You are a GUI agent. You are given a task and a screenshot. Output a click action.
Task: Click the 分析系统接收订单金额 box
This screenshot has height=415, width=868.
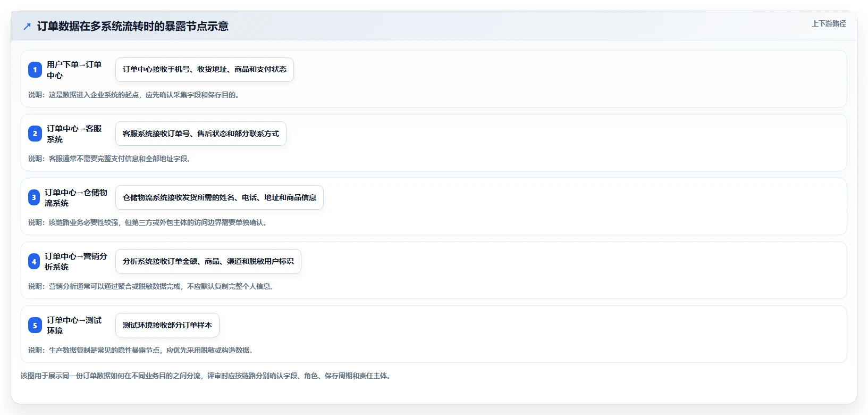point(208,261)
